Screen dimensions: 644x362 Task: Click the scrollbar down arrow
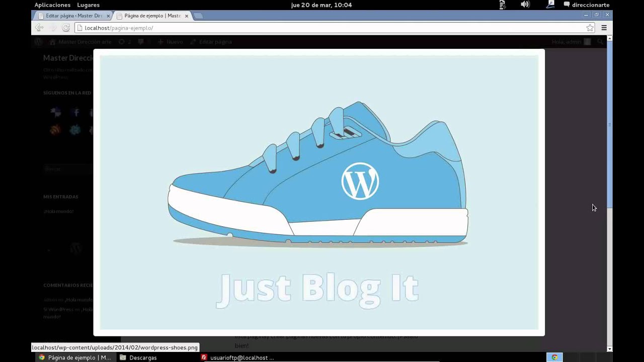pyautogui.click(x=610, y=348)
